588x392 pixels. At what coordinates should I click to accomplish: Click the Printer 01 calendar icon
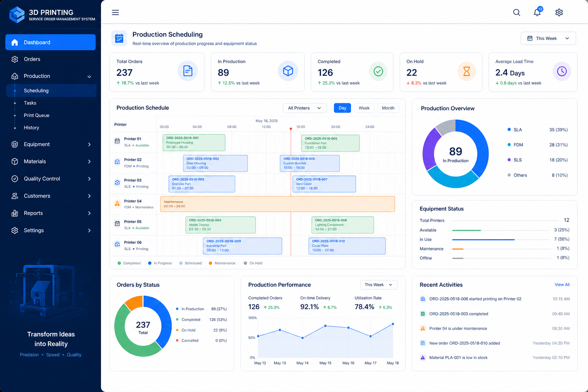[x=117, y=141]
